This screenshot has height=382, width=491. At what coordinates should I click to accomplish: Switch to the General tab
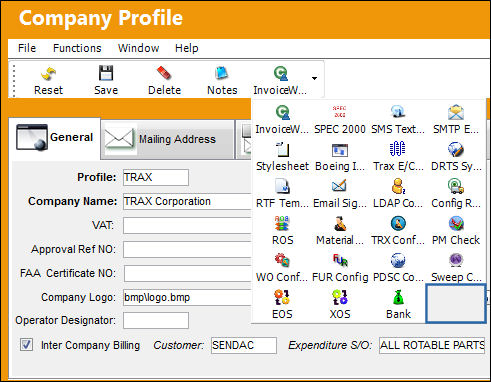[55, 138]
